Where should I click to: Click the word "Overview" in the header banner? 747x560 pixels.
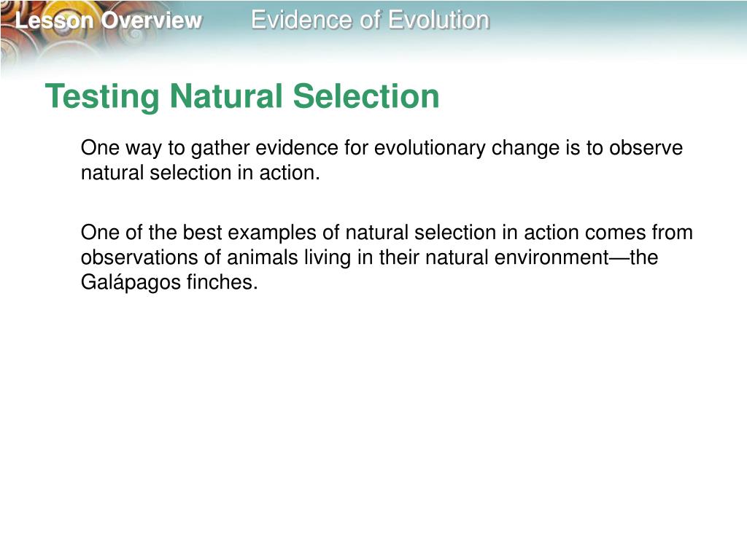pyautogui.click(x=152, y=20)
